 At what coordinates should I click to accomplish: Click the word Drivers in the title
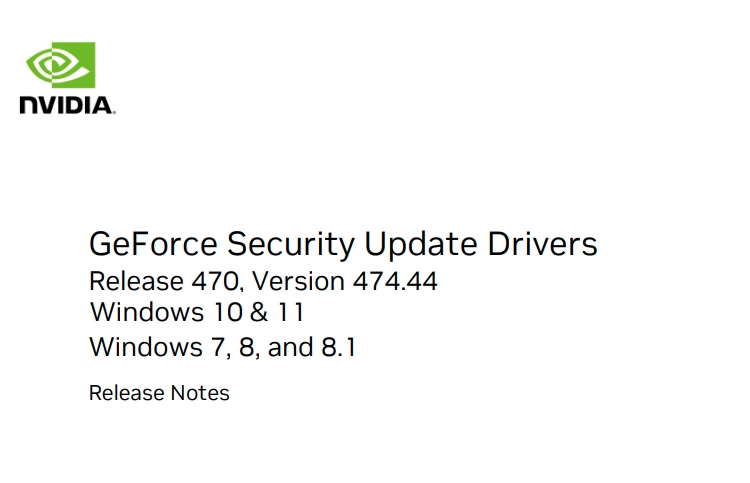click(542, 244)
